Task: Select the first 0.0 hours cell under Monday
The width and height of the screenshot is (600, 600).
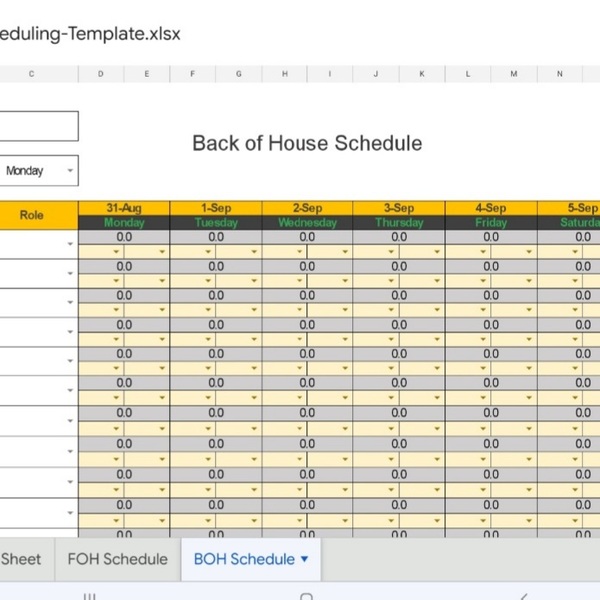Action: point(124,237)
